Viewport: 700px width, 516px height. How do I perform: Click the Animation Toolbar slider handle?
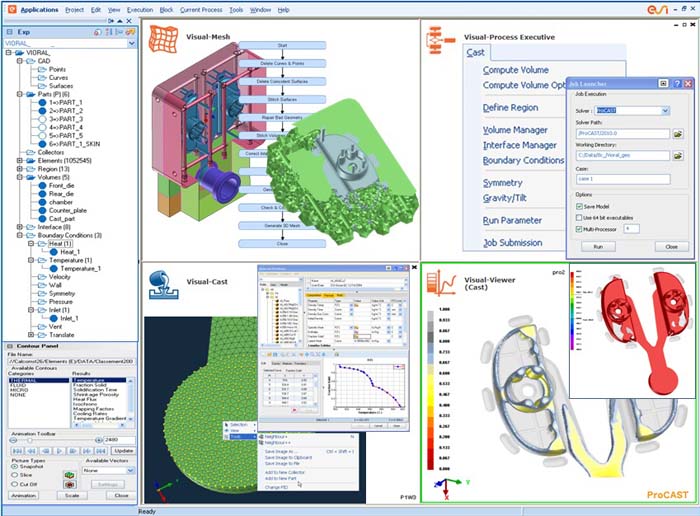click(30, 440)
